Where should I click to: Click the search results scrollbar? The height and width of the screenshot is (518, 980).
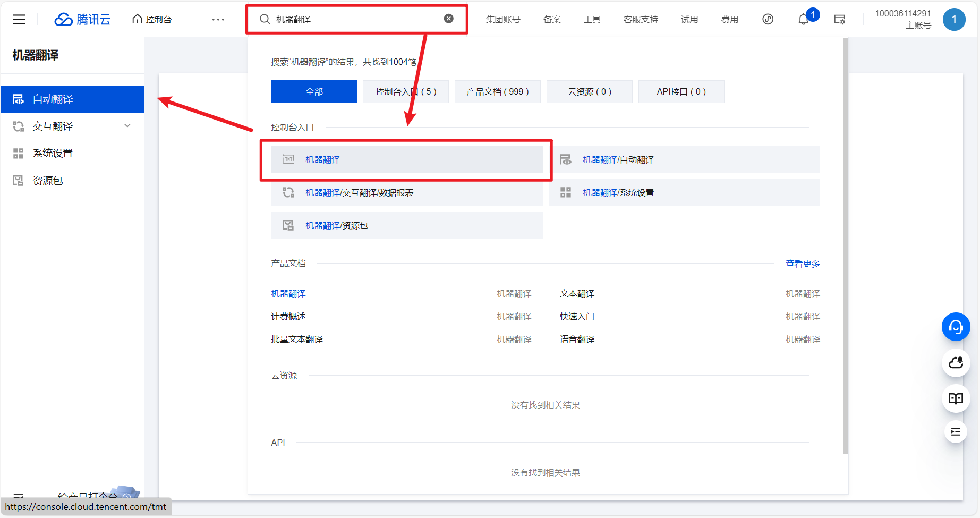(x=845, y=244)
